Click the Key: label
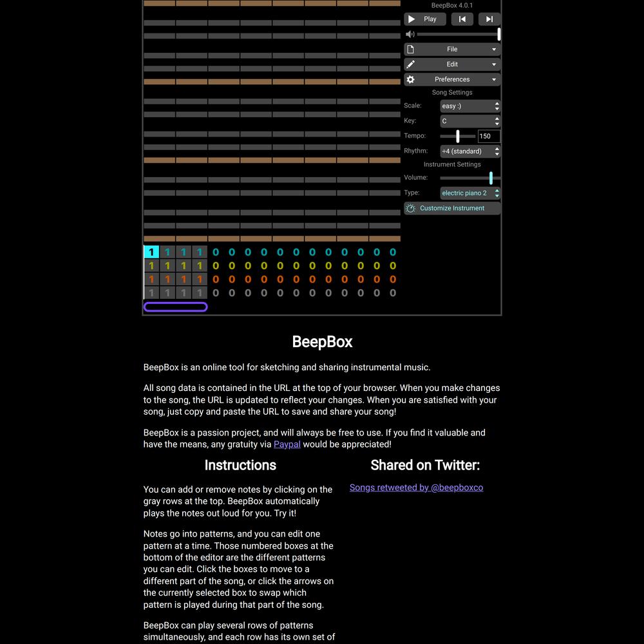This screenshot has width=644, height=644. (410, 121)
